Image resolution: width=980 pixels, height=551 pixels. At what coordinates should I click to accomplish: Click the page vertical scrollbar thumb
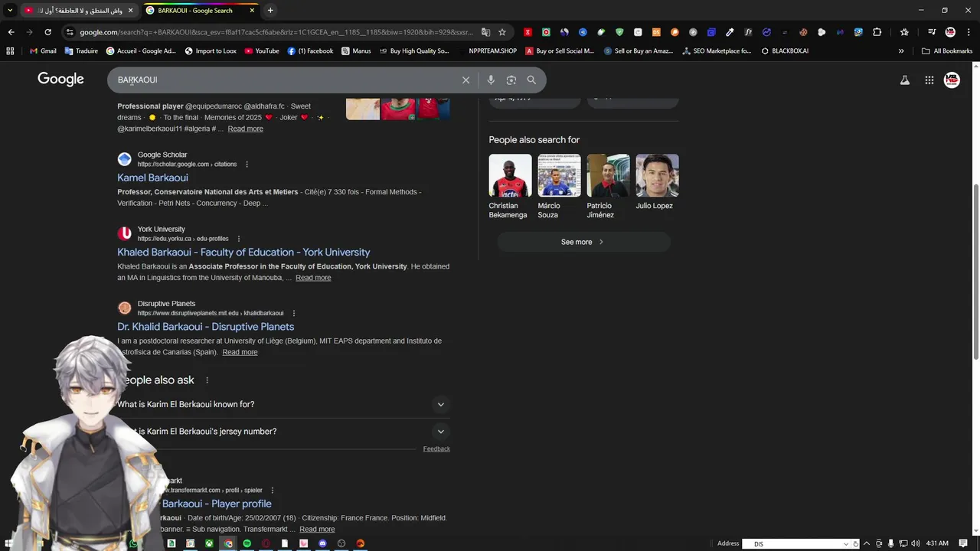tap(975, 272)
